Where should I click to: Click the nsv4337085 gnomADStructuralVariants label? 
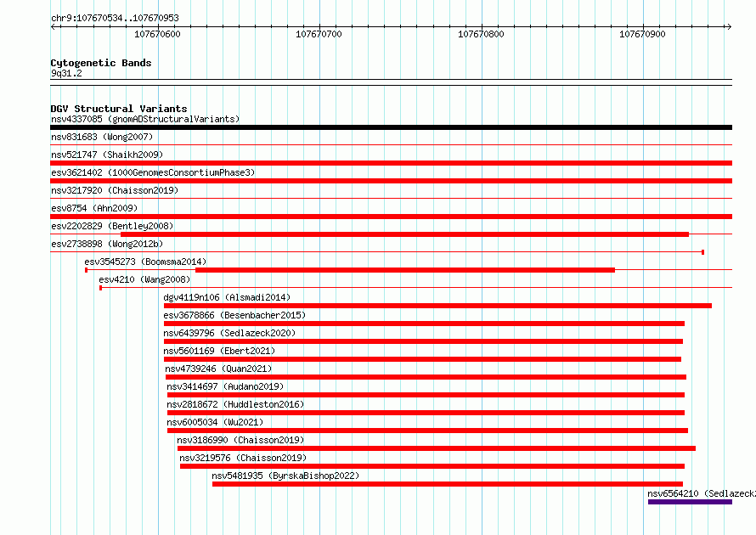tap(145, 119)
